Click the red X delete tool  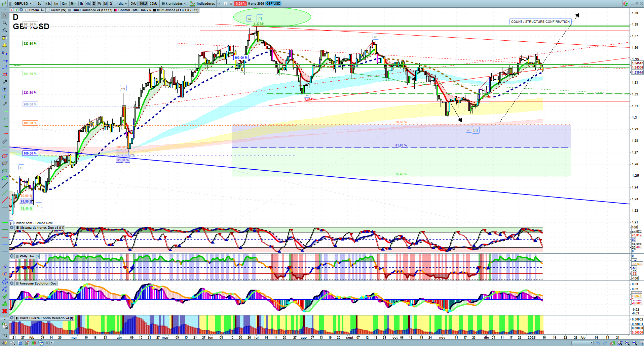tap(4, 311)
